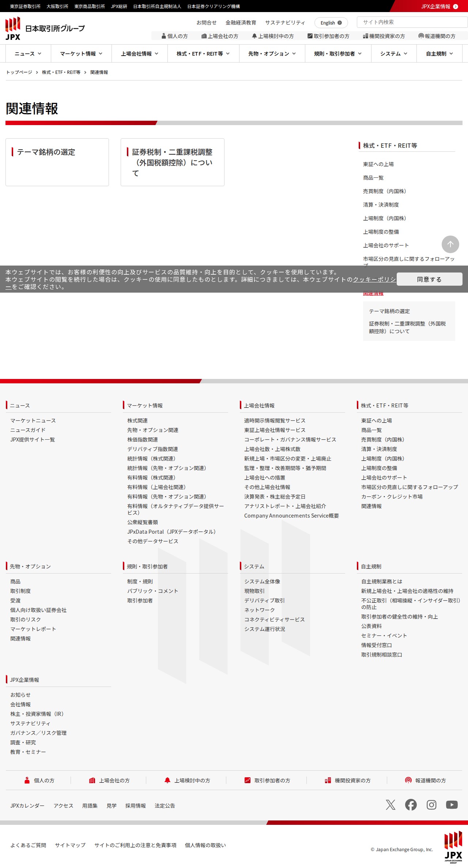Click 同意する to accept cookies
The width and height of the screenshot is (468, 868).
coord(429,279)
